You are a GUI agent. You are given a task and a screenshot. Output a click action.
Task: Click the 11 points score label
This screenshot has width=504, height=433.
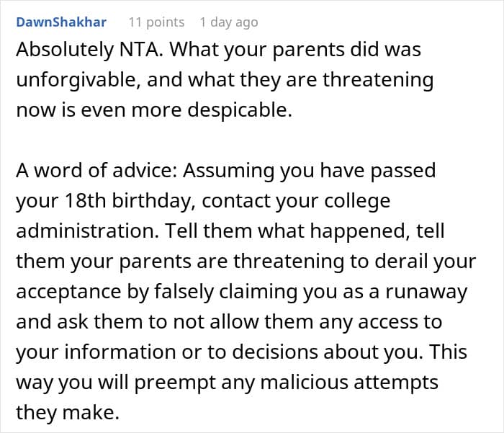click(x=156, y=22)
